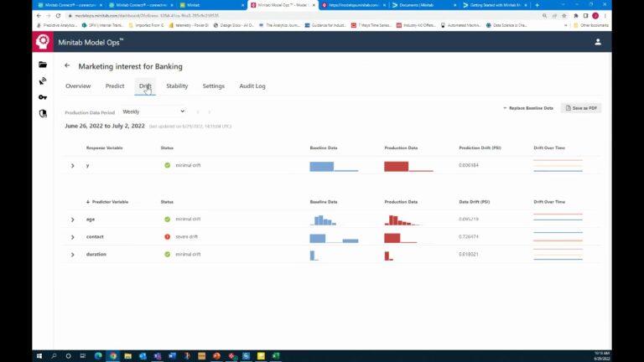Click the severe drift status text

(x=186, y=237)
